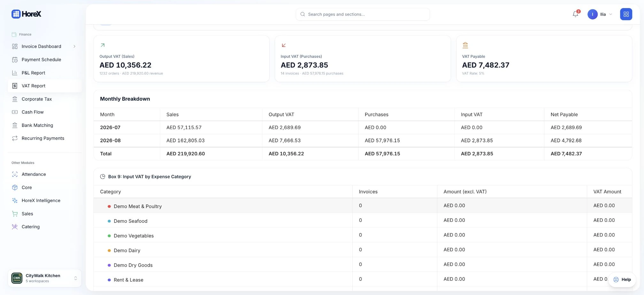Click the Output VAT up-arrow icon
The height and width of the screenshot is (295, 644).
tap(103, 45)
